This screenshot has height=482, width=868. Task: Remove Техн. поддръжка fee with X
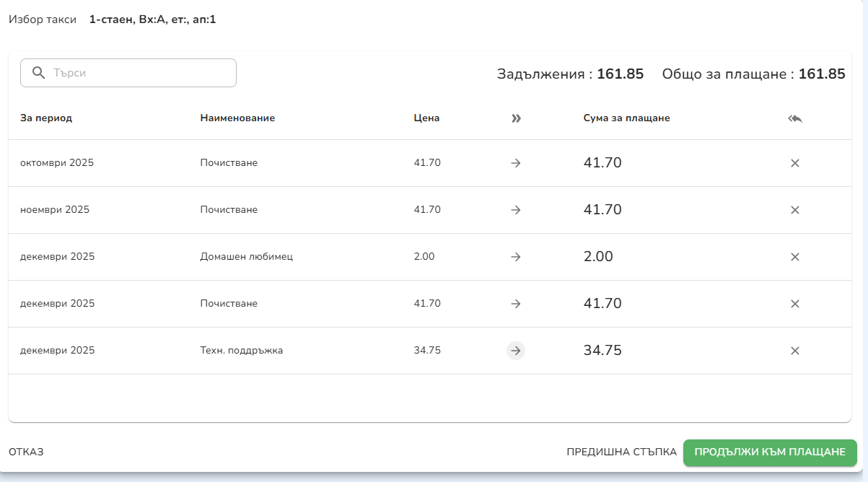point(795,351)
